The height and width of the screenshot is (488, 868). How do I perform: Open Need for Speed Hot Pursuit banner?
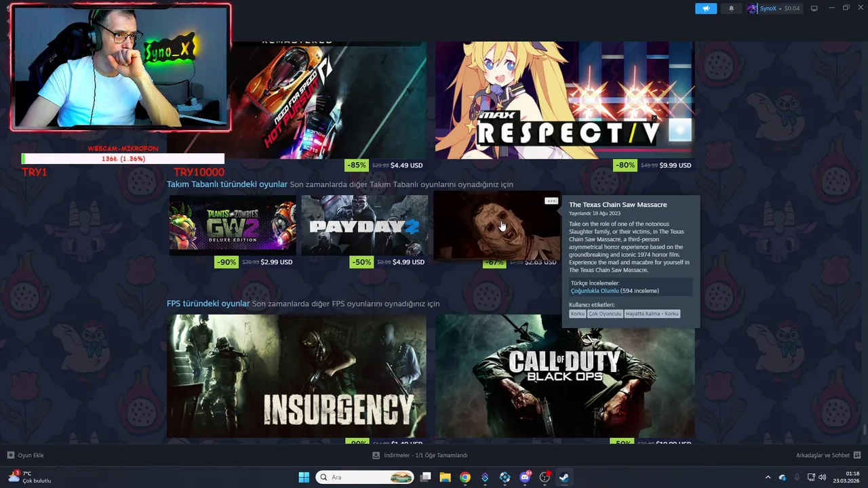click(x=329, y=100)
